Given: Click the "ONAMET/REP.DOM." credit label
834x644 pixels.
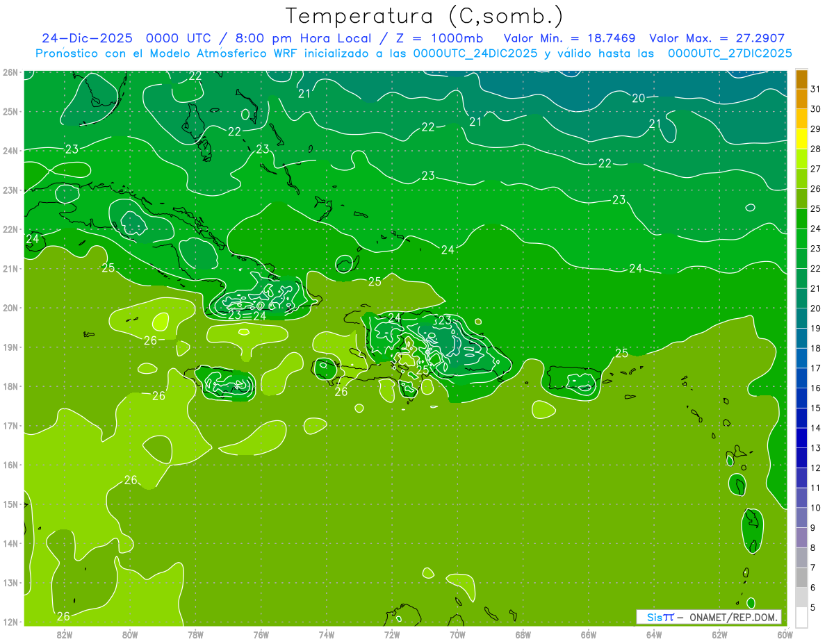Looking at the screenshot, I should 733,617.
